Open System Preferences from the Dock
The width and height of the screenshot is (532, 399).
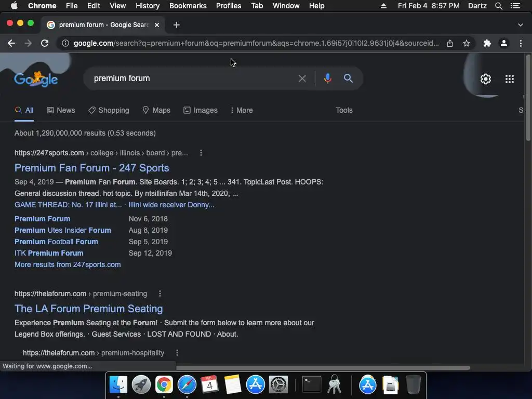pos(278,385)
